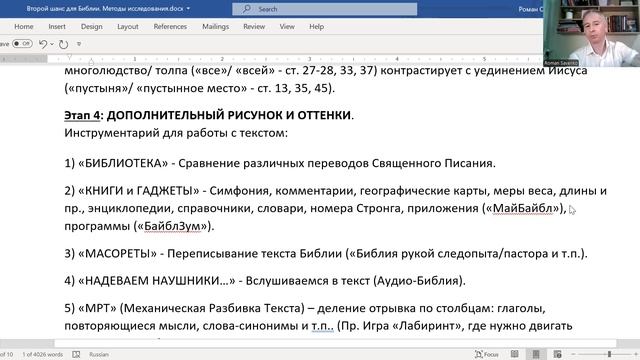The width and height of the screenshot is (640, 360).
Task: Switch to the Mailings tab
Action: 216,27
